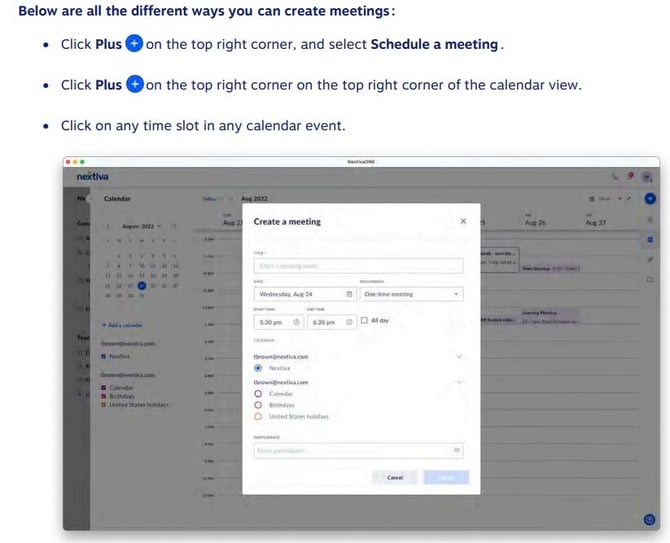Click the clock icon in start time field
Image resolution: width=670 pixels, height=543 pixels.
tap(297, 321)
